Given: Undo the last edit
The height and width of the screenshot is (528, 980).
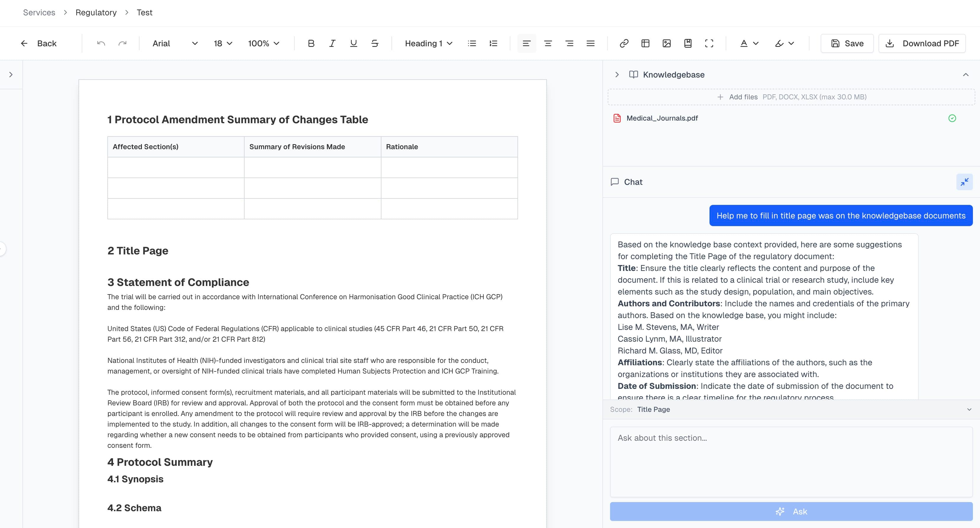Looking at the screenshot, I should point(100,43).
